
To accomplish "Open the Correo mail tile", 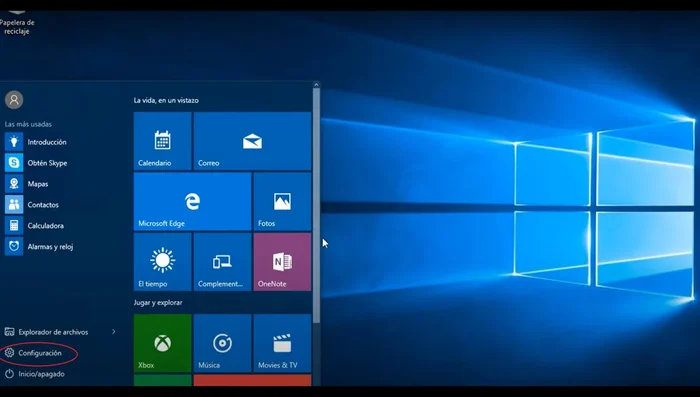I will [x=252, y=141].
